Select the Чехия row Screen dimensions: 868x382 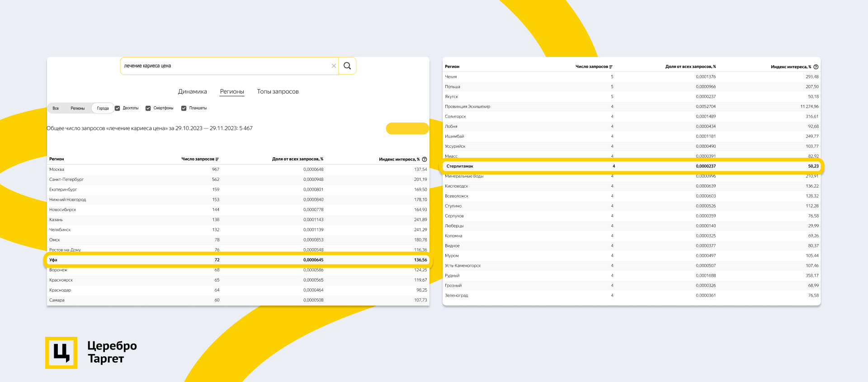click(632, 77)
